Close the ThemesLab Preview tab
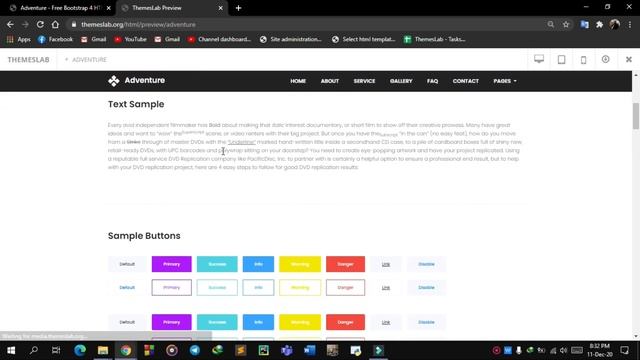The image size is (640, 360). [220, 8]
